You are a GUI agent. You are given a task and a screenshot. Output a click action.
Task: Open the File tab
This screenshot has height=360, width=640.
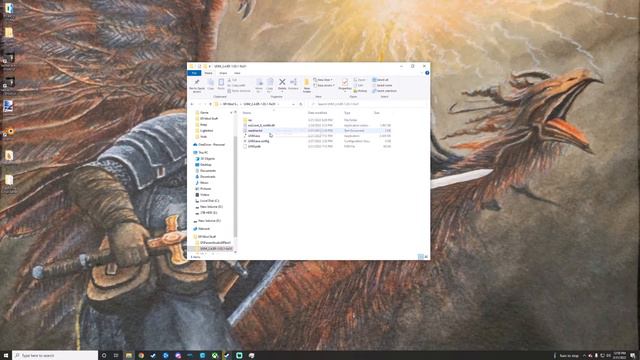click(x=194, y=73)
